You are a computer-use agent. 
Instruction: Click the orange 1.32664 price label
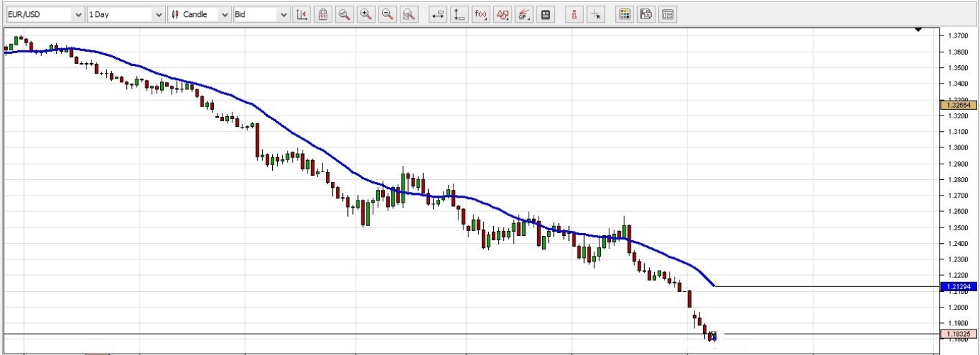[x=959, y=105]
